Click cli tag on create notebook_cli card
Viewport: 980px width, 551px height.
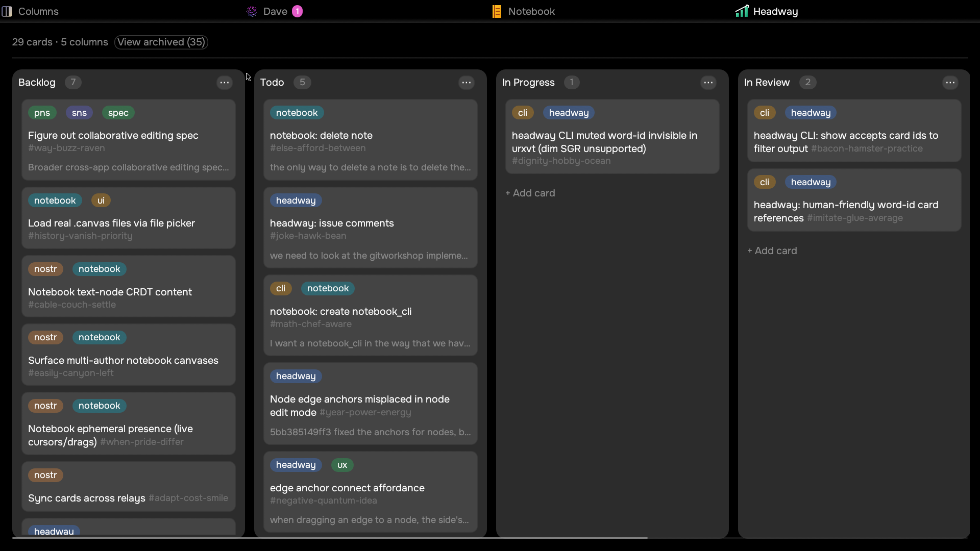click(x=281, y=288)
